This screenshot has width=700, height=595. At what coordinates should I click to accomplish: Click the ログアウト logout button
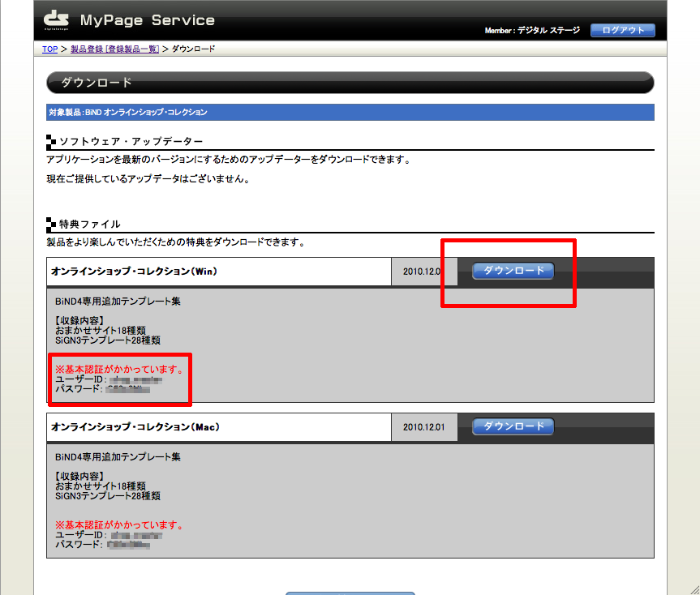coord(623,30)
